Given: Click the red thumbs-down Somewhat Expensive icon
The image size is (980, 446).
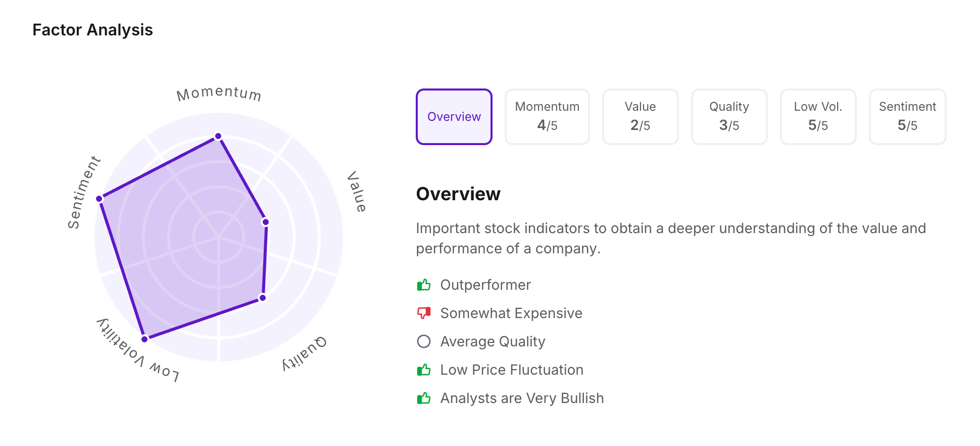Looking at the screenshot, I should pos(424,314).
